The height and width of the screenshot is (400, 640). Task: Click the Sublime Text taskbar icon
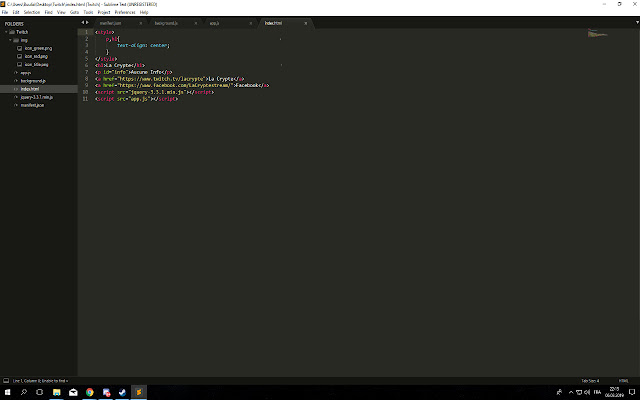139,393
